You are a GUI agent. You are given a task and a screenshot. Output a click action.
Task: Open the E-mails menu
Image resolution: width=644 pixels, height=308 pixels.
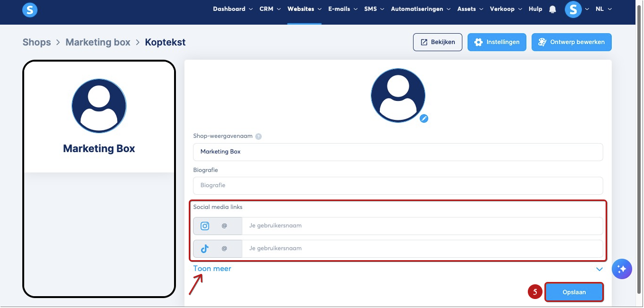(343, 9)
